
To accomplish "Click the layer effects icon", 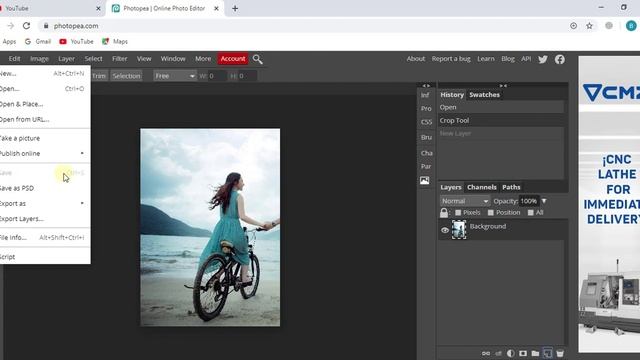I will pyautogui.click(x=498, y=353).
